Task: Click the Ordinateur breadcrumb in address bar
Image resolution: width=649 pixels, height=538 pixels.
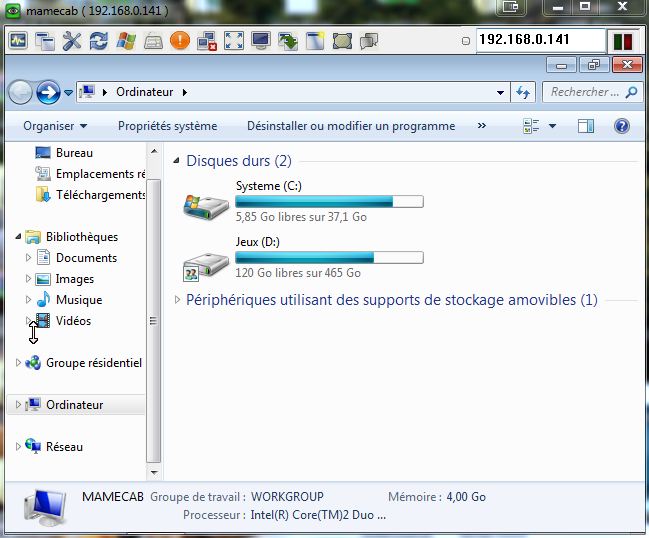Action: 144,92
